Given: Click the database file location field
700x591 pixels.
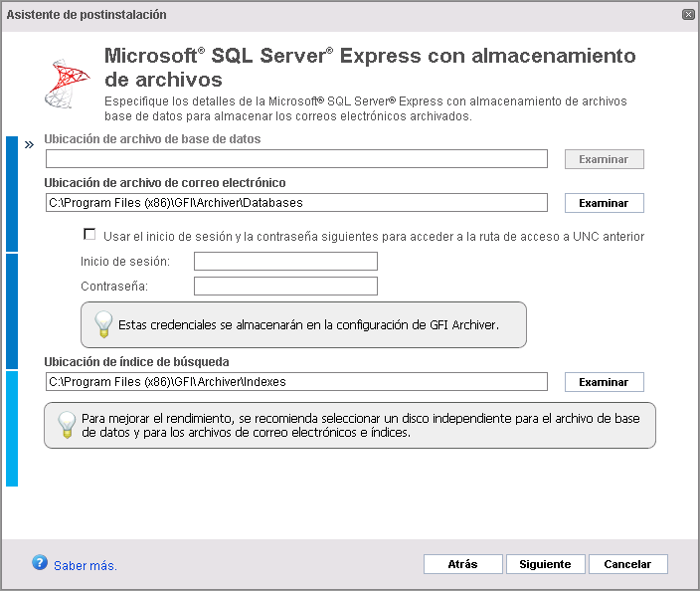Looking at the screenshot, I should (x=296, y=159).
